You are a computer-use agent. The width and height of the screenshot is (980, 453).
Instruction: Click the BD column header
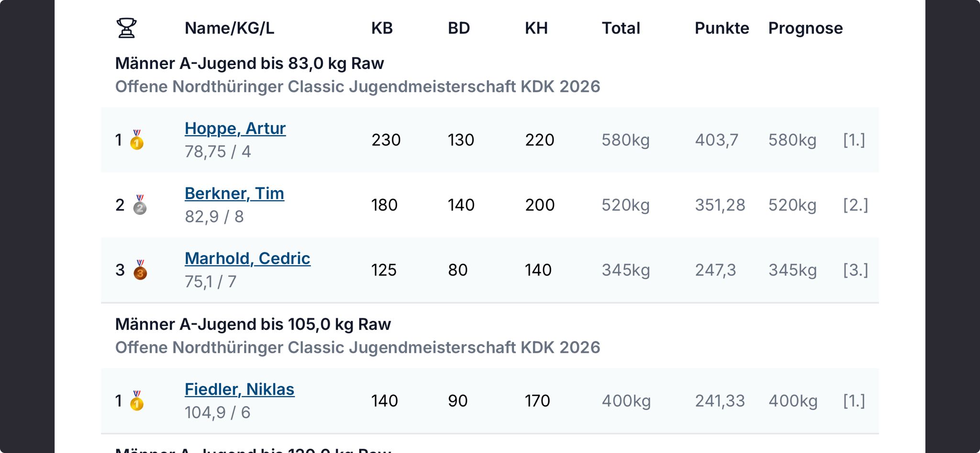[x=458, y=28]
